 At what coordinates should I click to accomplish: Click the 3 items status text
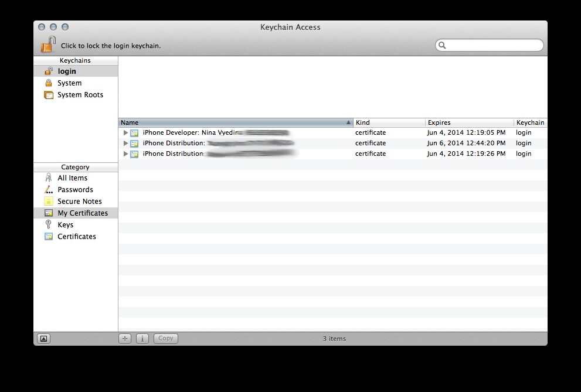point(334,339)
